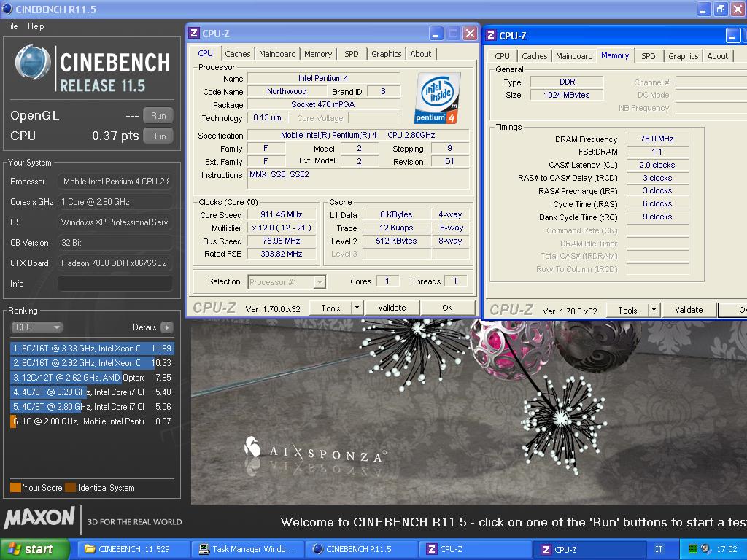The image size is (747, 560).
Task: Click the Cinebench icon in the title bar
Action: coord(7,9)
